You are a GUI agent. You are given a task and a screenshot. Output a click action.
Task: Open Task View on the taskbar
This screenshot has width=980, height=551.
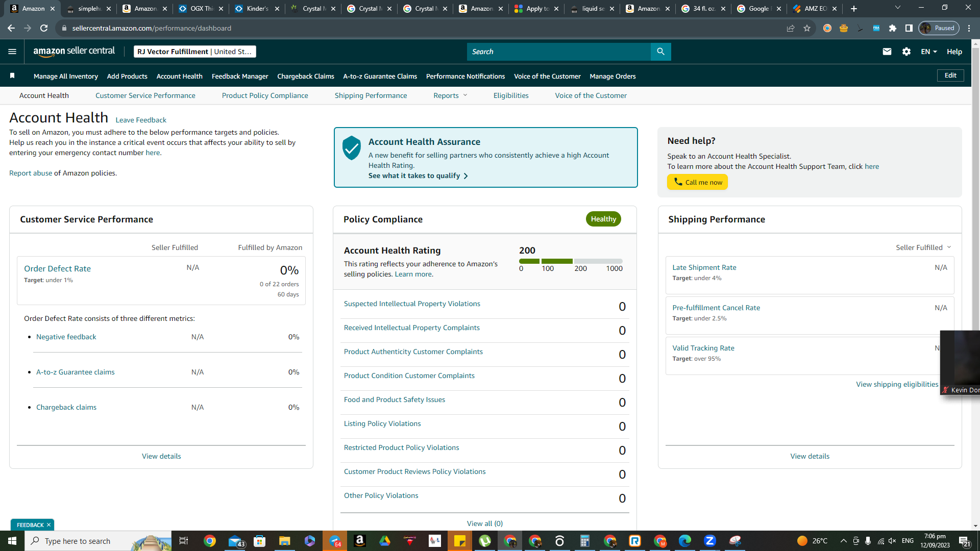[x=184, y=541]
